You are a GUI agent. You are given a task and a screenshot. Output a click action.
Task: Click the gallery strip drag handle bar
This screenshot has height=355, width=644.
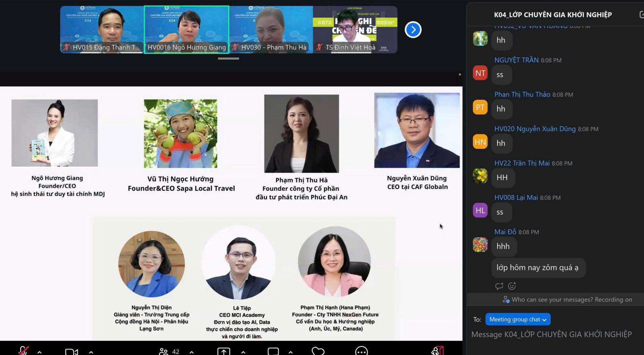click(229, 59)
